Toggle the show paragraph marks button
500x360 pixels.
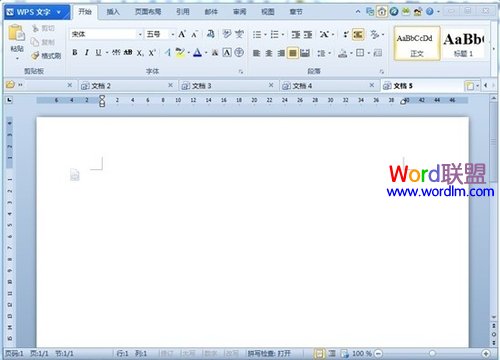346,34
